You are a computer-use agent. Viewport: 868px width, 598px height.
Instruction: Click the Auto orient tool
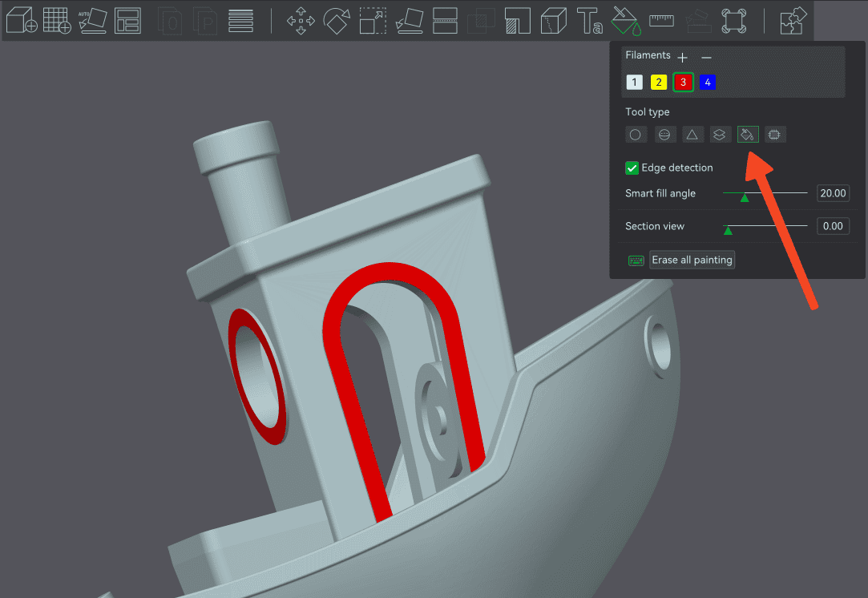92,19
